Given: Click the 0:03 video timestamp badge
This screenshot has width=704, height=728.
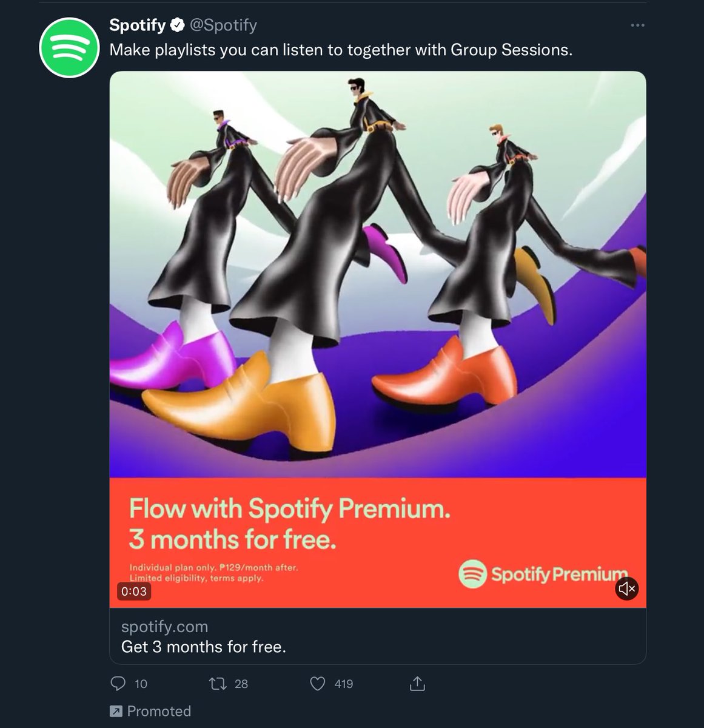Looking at the screenshot, I should click(x=133, y=591).
